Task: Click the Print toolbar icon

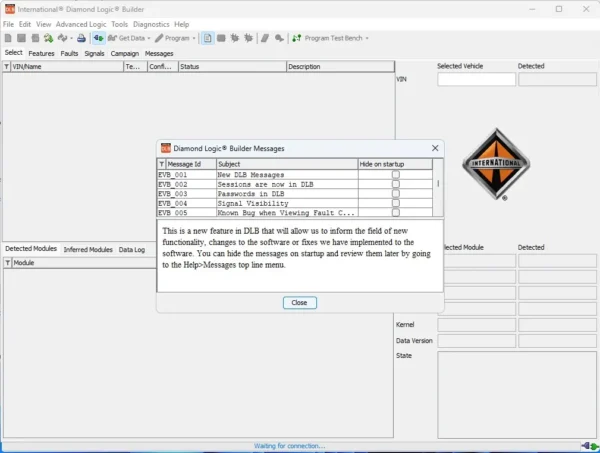Action: click(x=81, y=38)
